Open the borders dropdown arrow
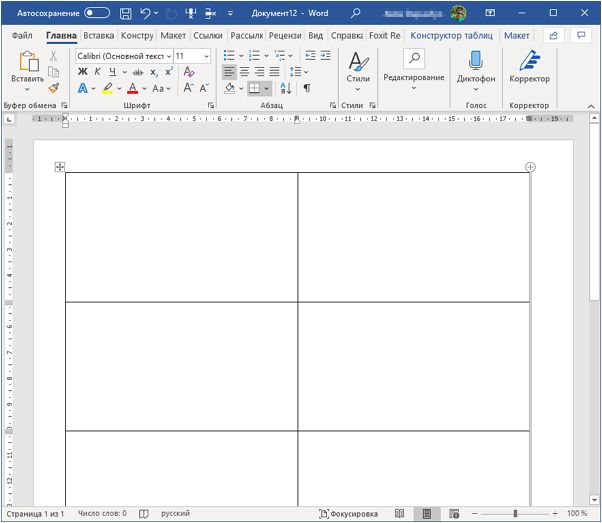The image size is (602, 523). click(x=266, y=89)
